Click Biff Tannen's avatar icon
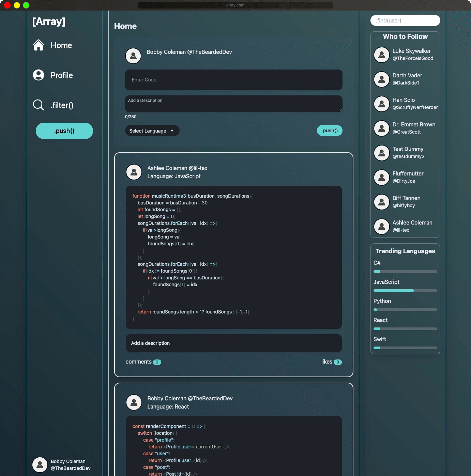Image resolution: width=471 pixels, height=476 pixels. 382,202
